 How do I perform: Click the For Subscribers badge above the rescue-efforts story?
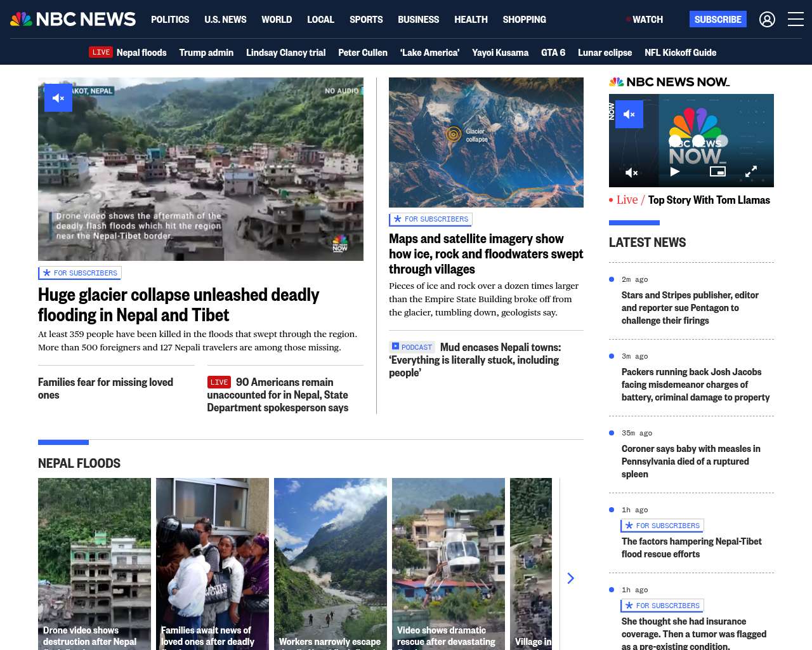[662, 526]
